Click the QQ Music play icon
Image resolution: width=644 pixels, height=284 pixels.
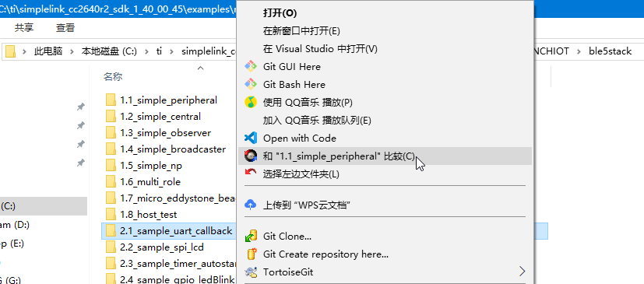point(251,102)
